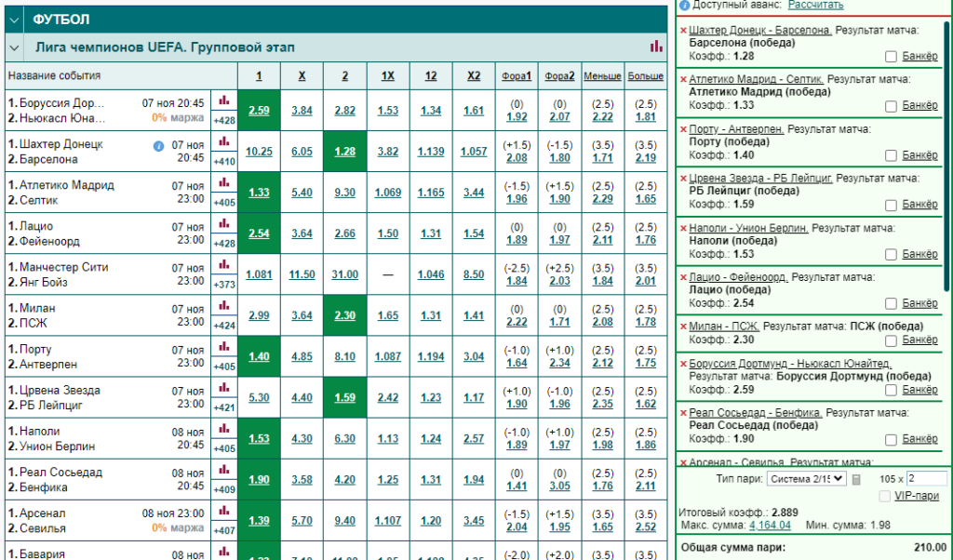This screenshot has width=953, height=560.
Task: Remove Милан - ПСЖ from coupon
Action: coord(683,327)
